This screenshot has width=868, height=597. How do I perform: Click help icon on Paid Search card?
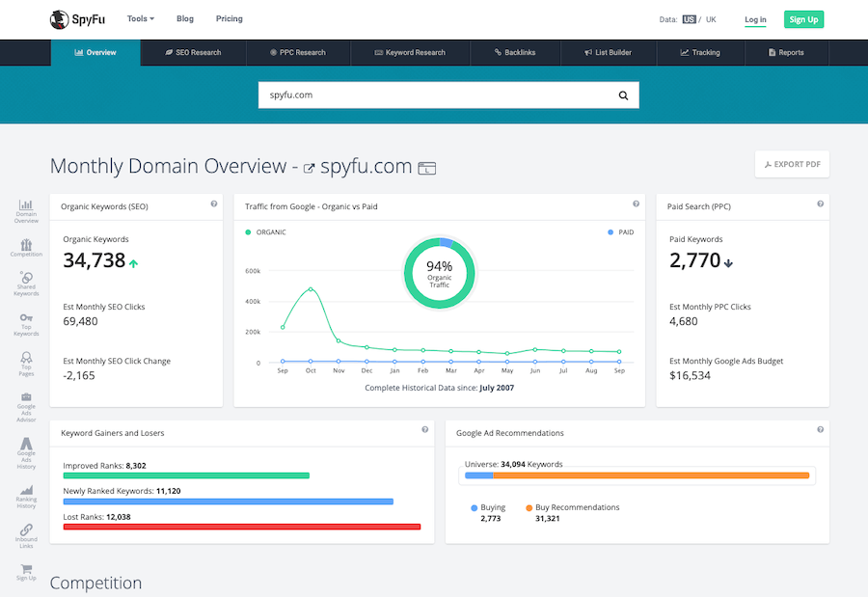point(821,204)
